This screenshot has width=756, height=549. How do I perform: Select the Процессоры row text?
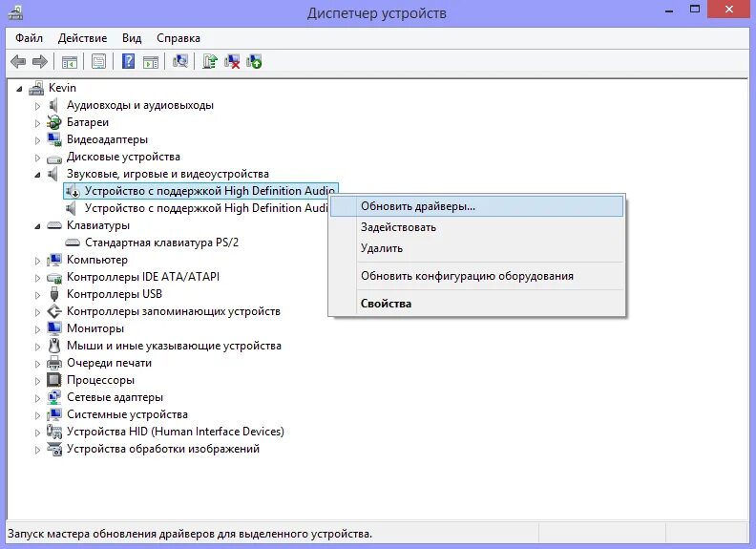coord(100,380)
